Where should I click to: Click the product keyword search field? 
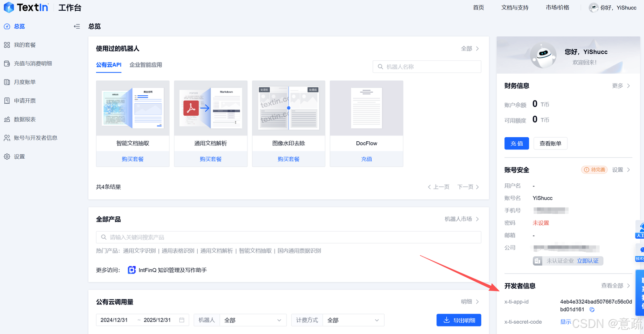click(288, 237)
